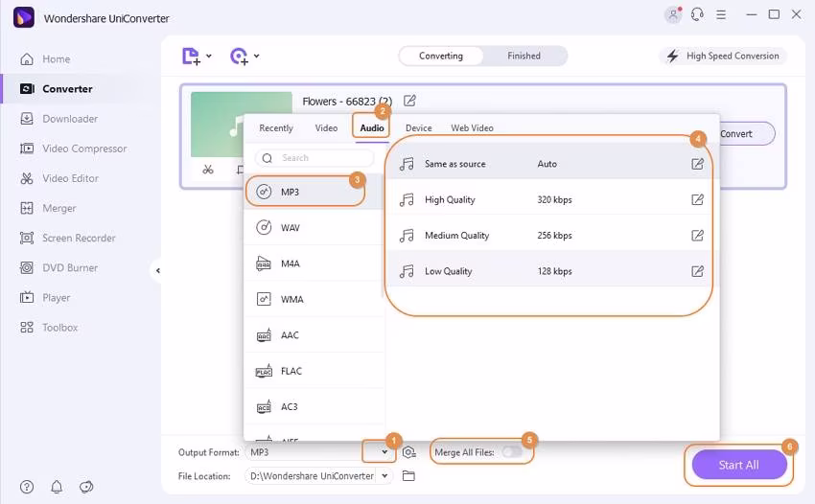Switch to the Finished tab
This screenshot has height=504, width=815.
[x=524, y=56]
